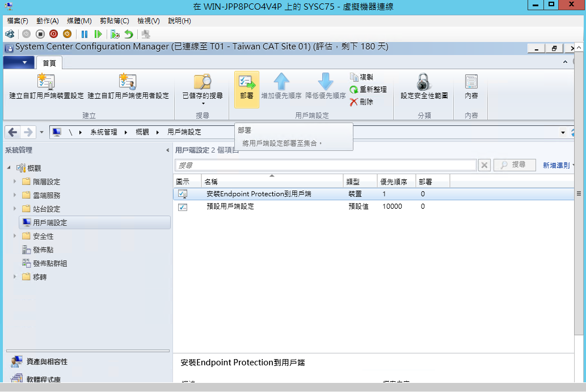Image resolution: width=586 pixels, height=392 pixels.
Task: Click the 搜尋 search button
Action: click(x=515, y=165)
